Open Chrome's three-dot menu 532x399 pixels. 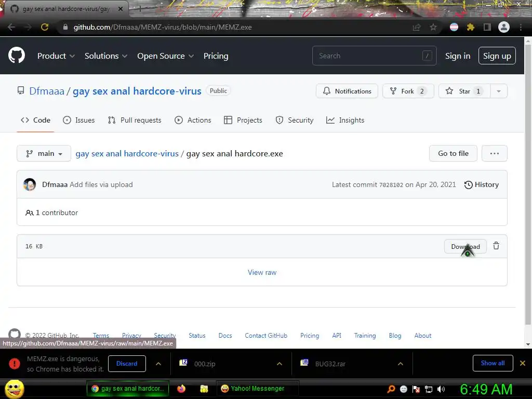point(521,27)
